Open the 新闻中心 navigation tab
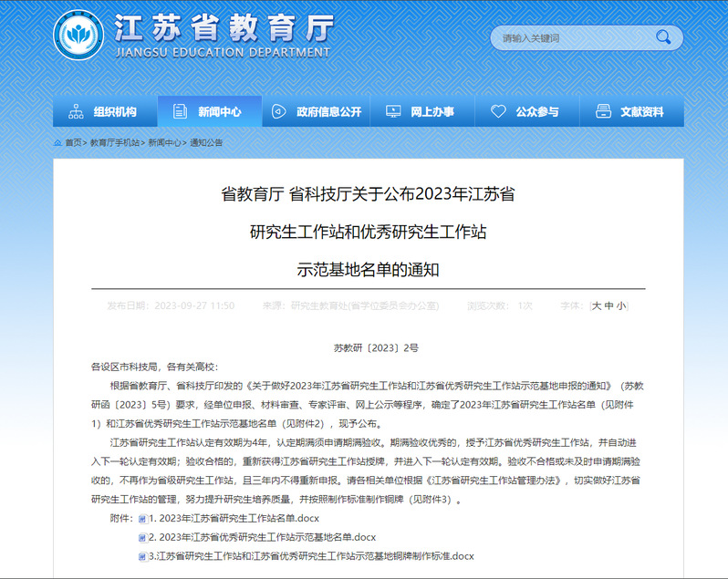728x579 pixels. click(x=209, y=111)
